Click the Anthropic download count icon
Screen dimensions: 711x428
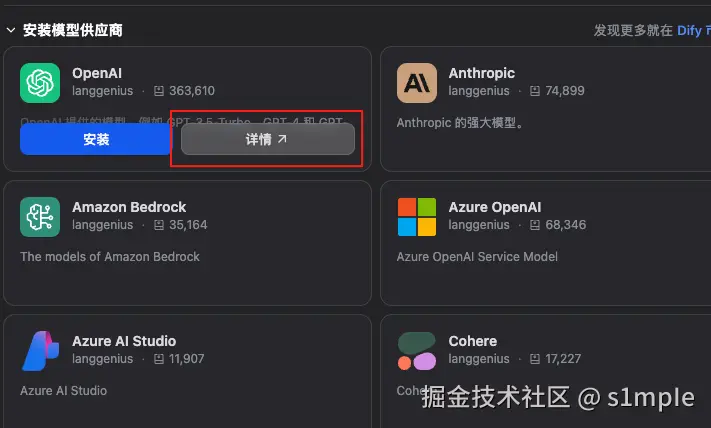[535, 91]
